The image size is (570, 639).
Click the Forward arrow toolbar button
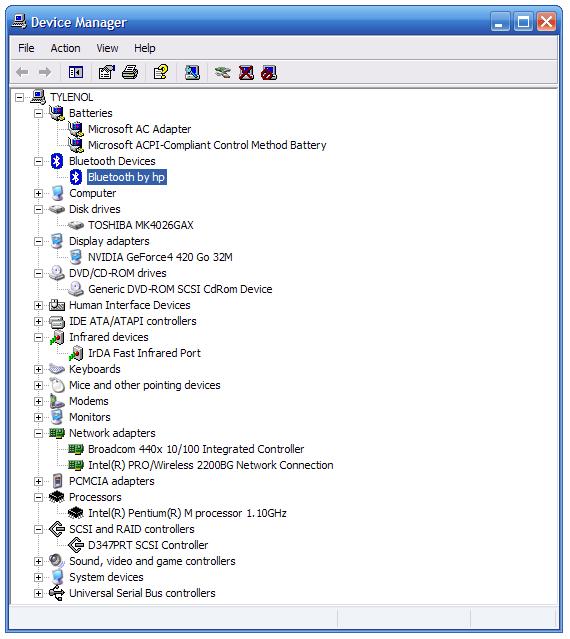(x=44, y=73)
